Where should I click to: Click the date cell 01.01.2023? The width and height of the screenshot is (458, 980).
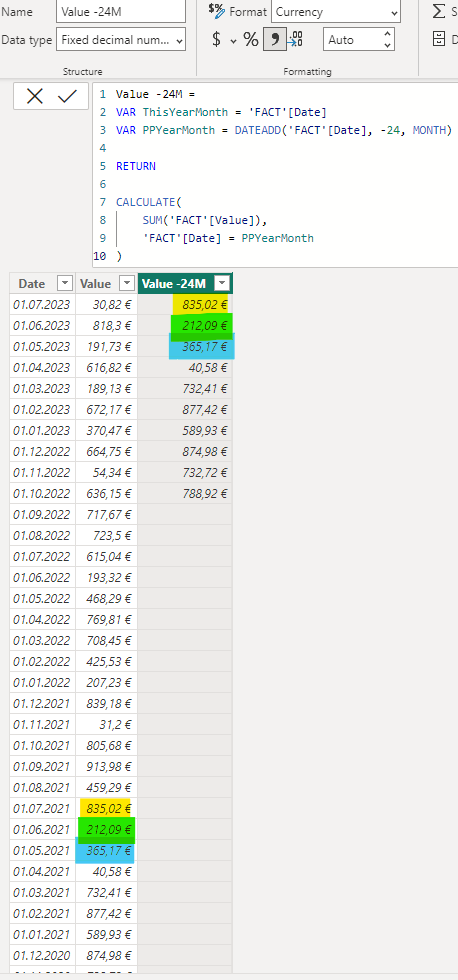[x=42, y=431]
